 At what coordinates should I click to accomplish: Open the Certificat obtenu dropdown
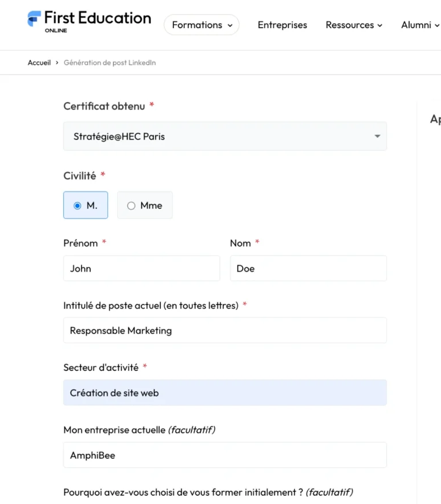[x=225, y=136]
